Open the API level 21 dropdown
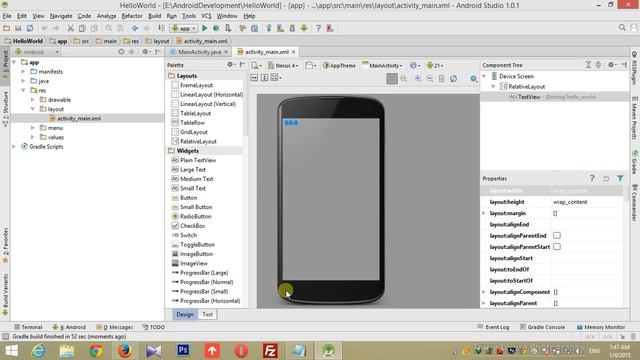Image resolution: width=640 pixels, height=360 pixels. point(435,65)
